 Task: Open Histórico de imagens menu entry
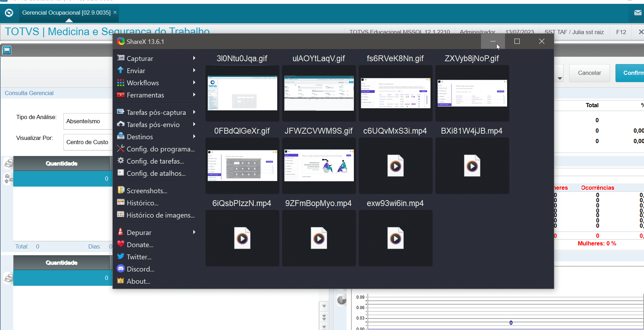tap(156, 215)
